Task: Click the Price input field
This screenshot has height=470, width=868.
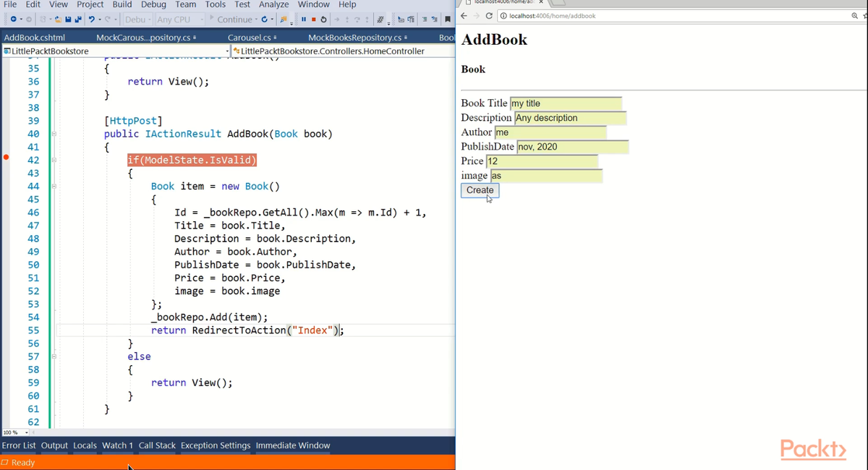Action: pos(542,161)
